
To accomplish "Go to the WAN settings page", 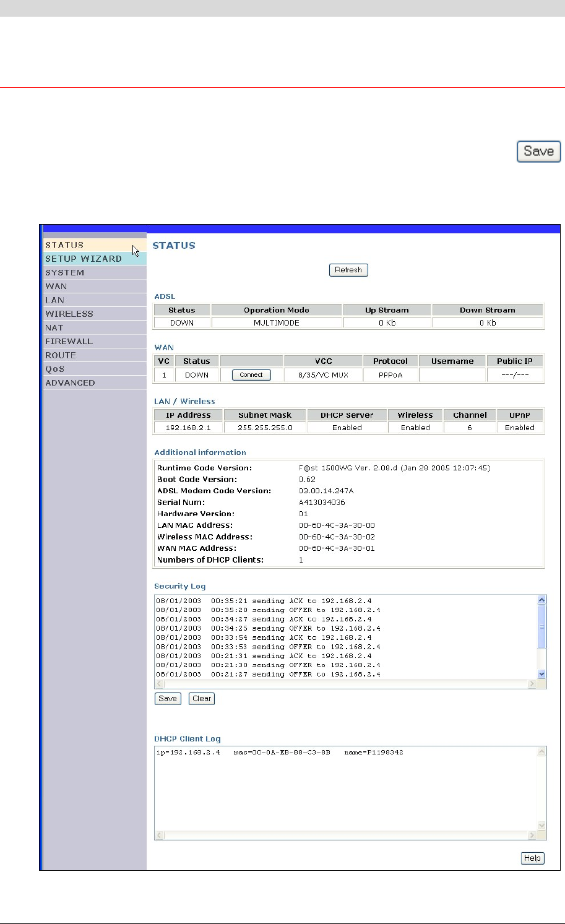I will [95, 287].
